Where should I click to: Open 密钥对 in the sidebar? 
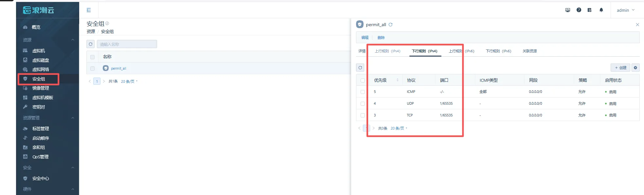(38, 107)
